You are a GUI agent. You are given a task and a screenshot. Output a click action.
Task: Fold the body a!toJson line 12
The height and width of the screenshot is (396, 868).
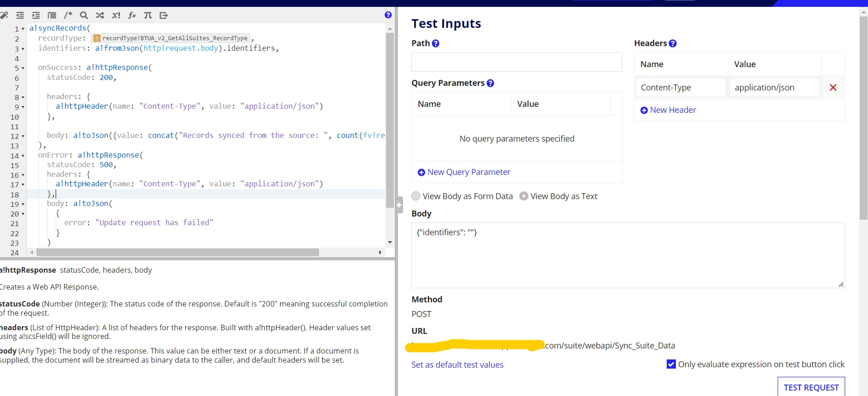click(23, 136)
